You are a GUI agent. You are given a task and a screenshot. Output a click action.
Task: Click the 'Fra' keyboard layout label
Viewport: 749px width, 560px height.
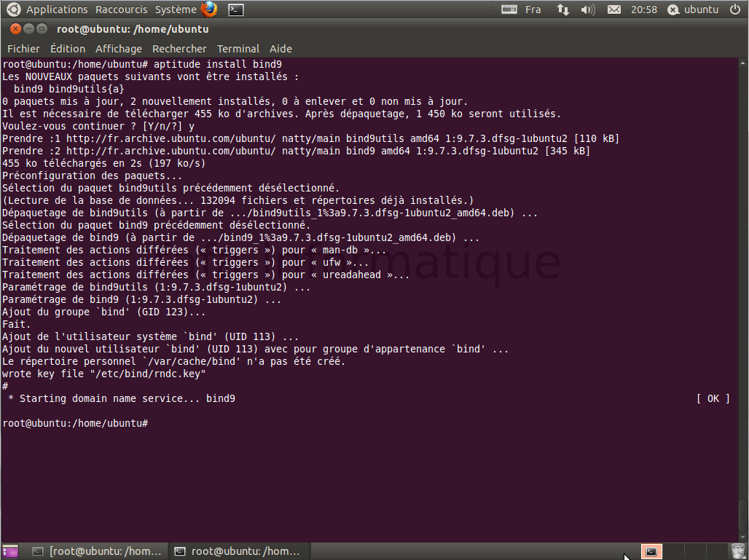click(533, 9)
